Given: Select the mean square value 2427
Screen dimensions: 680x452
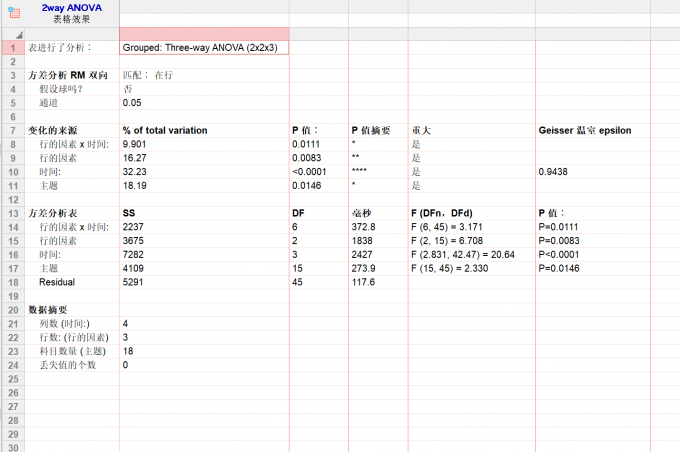Looking at the screenshot, I should [362, 255].
